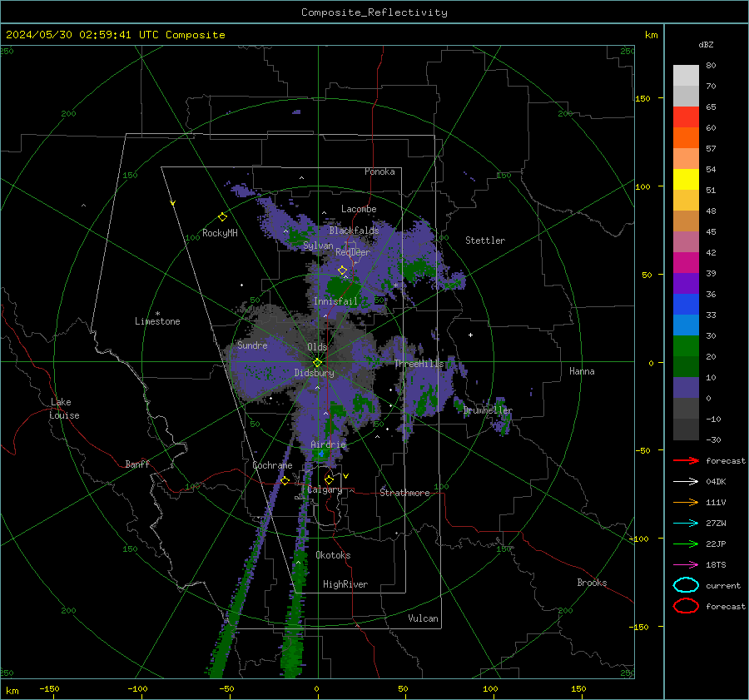Click the Ponoka city label
The width and height of the screenshot is (749, 700).
[x=379, y=172]
